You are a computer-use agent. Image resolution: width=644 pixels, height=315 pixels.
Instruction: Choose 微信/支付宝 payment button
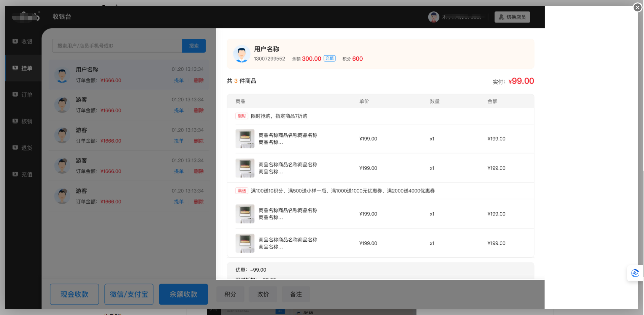point(129,294)
